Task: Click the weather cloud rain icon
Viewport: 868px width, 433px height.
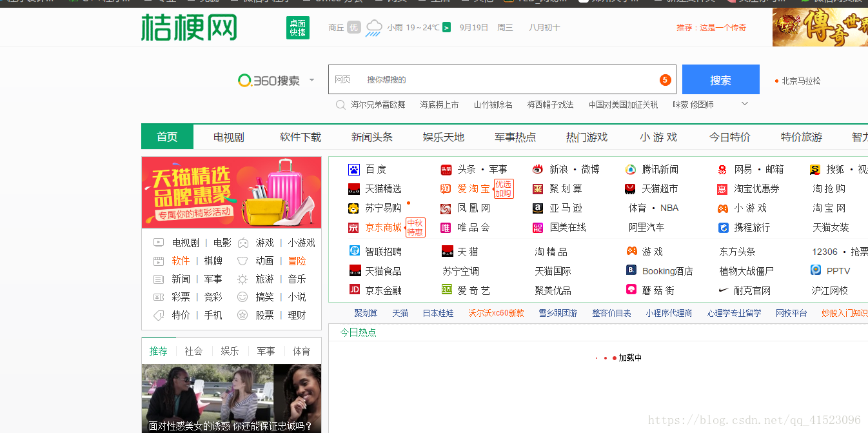Action: point(374,28)
